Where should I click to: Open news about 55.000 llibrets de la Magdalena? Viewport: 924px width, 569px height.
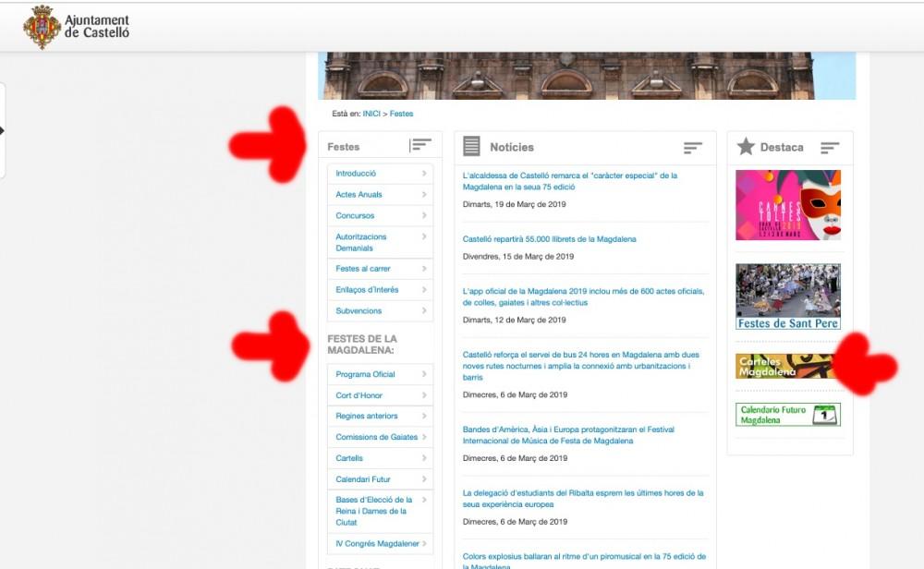pyautogui.click(x=549, y=239)
